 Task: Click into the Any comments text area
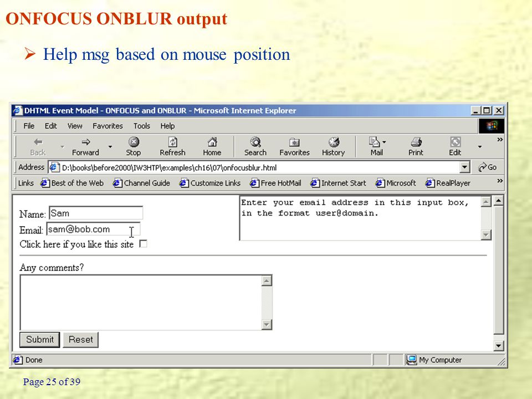pyautogui.click(x=141, y=303)
